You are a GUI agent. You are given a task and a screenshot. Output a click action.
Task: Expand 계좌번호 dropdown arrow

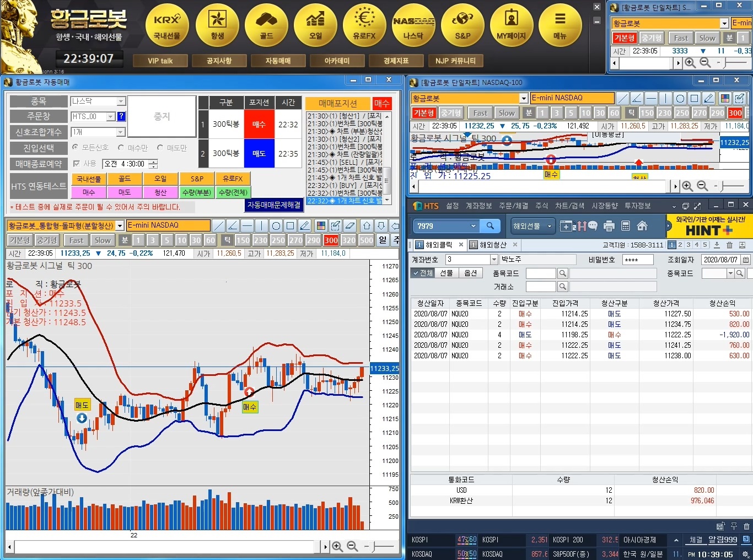pos(494,259)
